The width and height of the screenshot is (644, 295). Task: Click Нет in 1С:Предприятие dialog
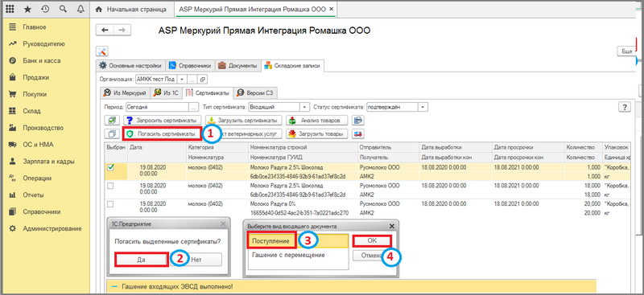pos(196,260)
